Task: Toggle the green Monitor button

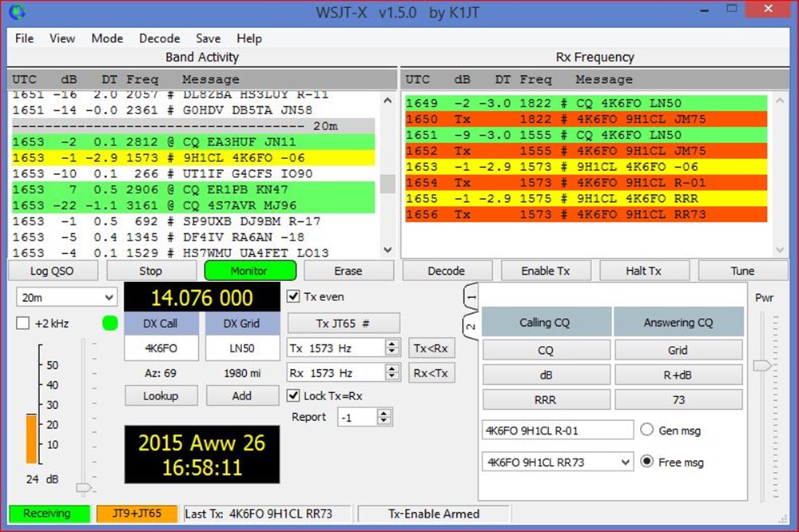Action: (248, 271)
